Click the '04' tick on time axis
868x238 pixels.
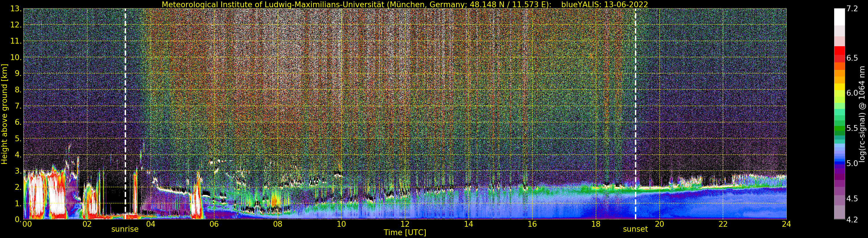(151, 224)
